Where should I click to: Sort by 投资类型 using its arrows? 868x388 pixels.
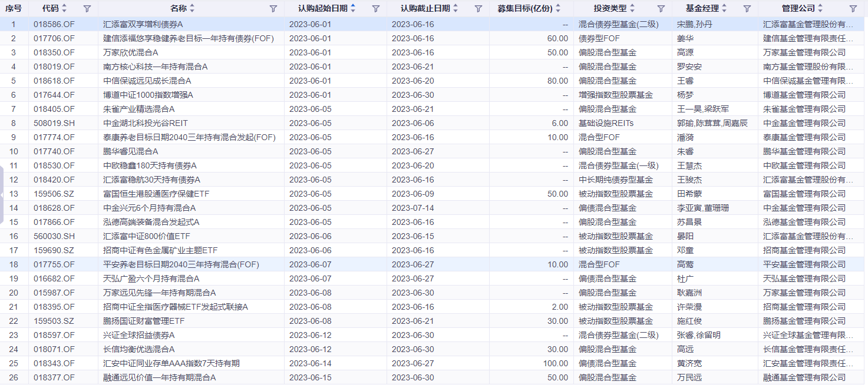(632, 9)
